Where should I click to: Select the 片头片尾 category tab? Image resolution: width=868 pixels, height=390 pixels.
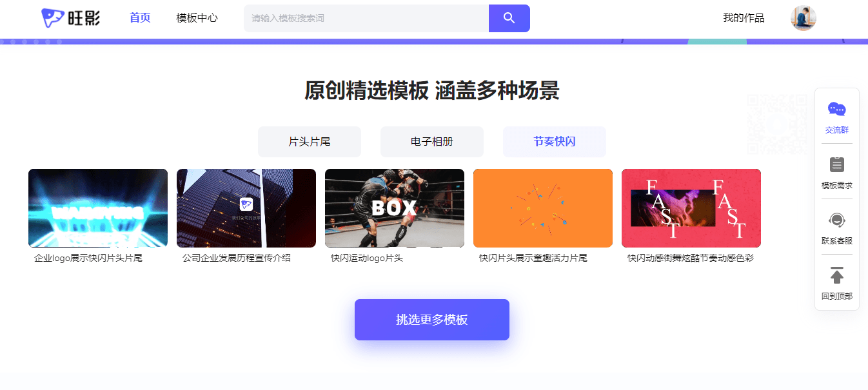(310, 142)
